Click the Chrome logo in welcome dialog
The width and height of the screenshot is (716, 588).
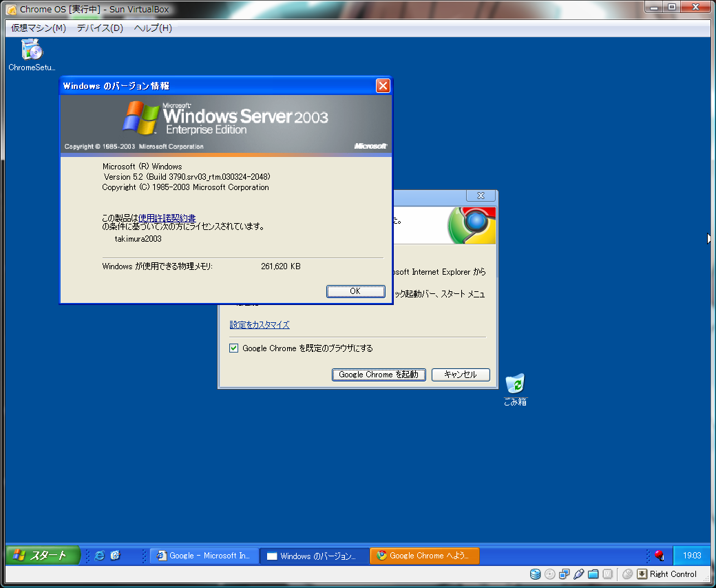coord(472,225)
